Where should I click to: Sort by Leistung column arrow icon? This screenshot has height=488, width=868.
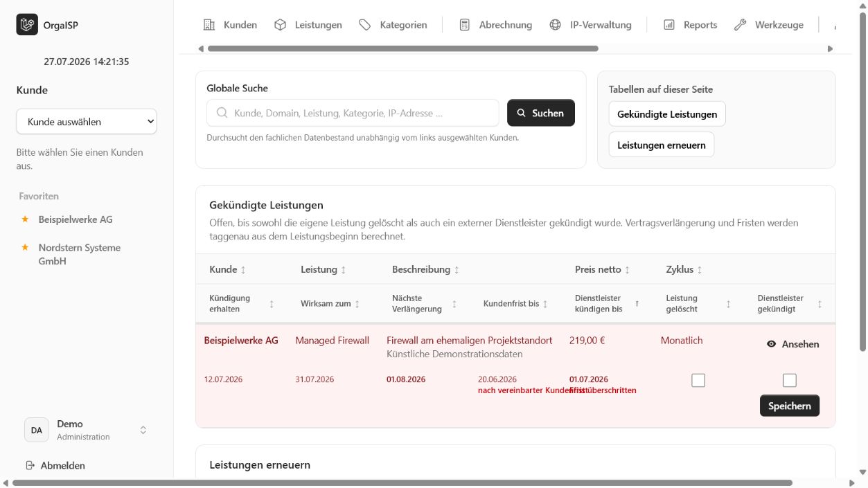pyautogui.click(x=344, y=270)
